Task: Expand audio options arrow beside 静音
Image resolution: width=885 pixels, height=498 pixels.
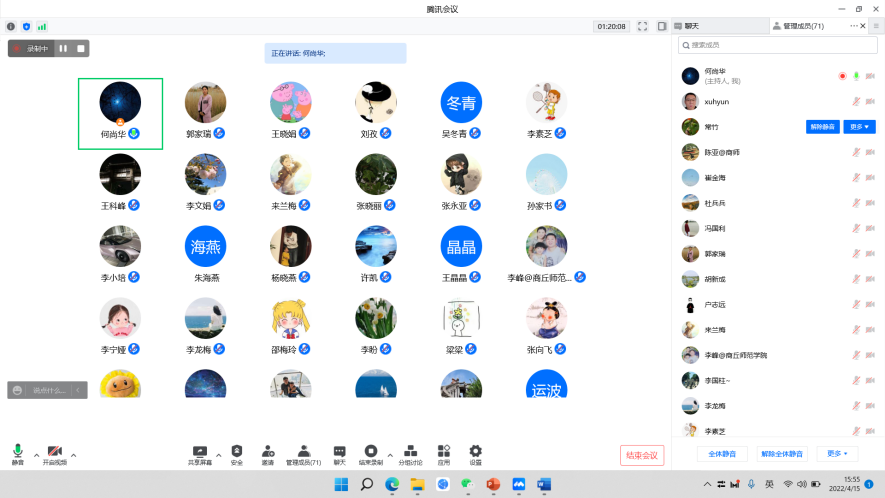Action: (36, 454)
